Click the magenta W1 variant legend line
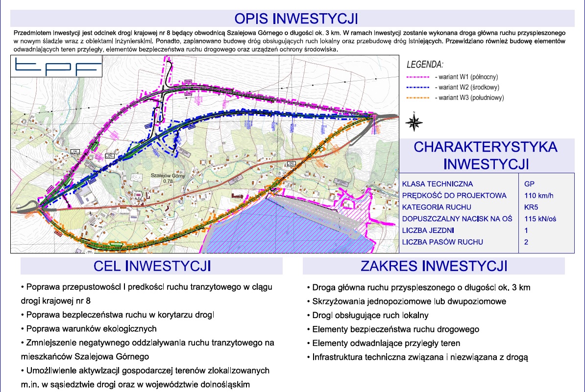Image resolution: width=585 pixels, height=392 pixels. click(x=418, y=77)
